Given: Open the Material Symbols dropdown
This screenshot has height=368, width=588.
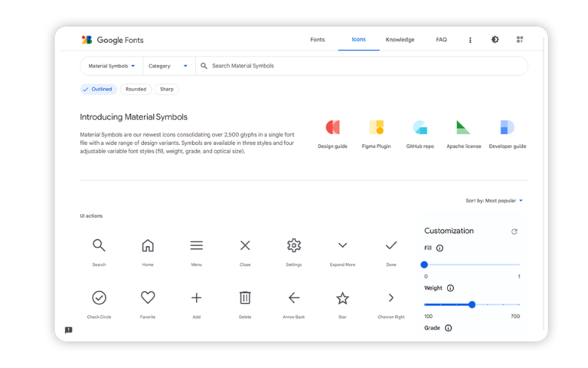Looking at the screenshot, I should tap(111, 66).
